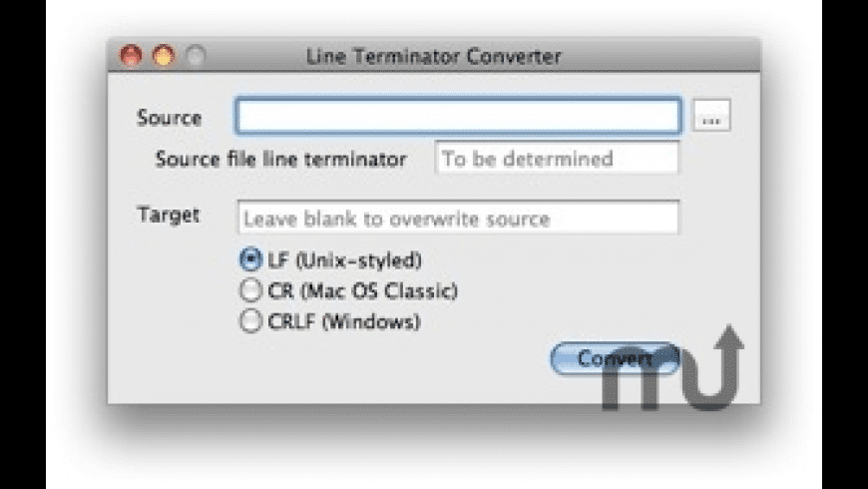
Task: Click the 'CRLF (Windows)' option text
Action: tap(343, 321)
